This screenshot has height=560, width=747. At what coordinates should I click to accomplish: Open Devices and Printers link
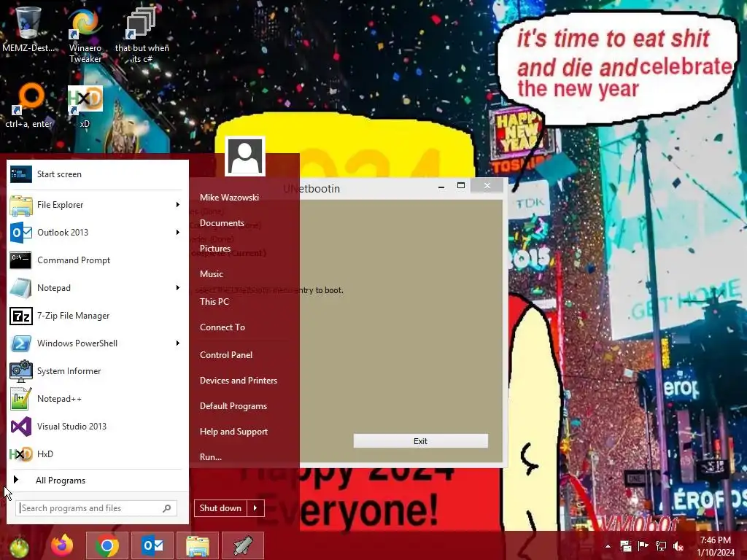click(x=239, y=381)
